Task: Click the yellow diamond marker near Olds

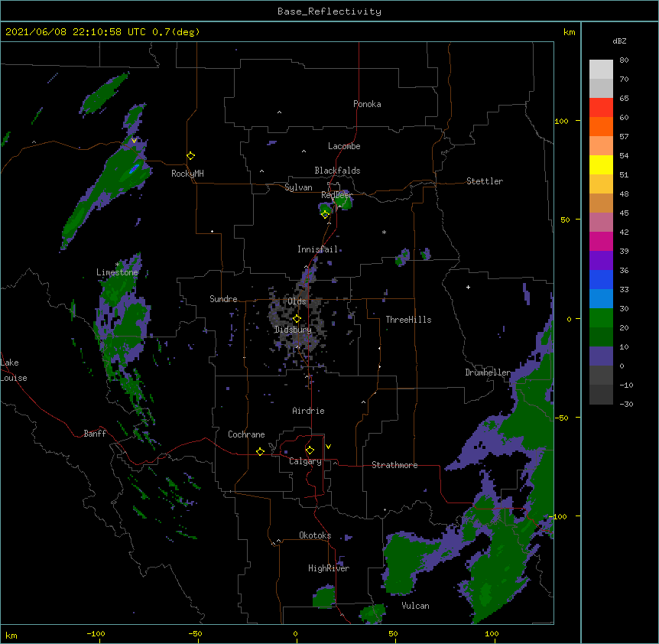Action: pos(297,319)
